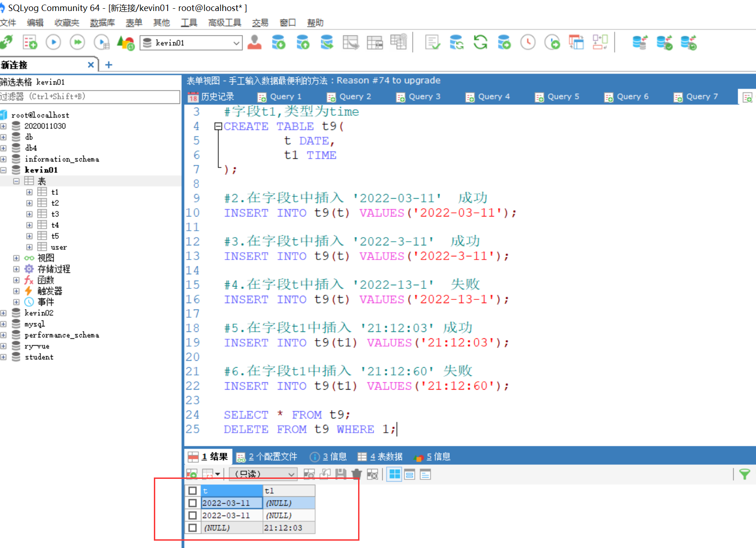Click the Execute Query play button

(x=53, y=43)
